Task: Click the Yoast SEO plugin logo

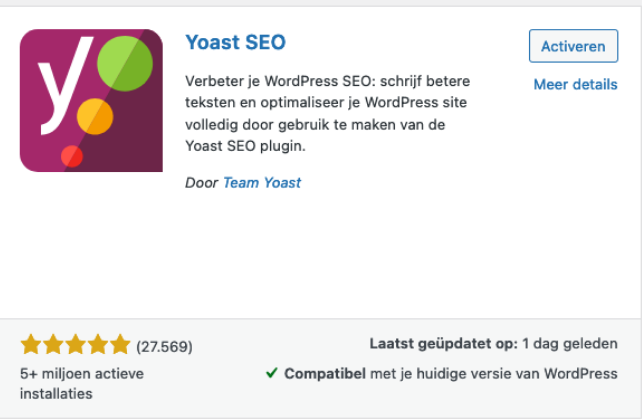Action: coord(91,100)
